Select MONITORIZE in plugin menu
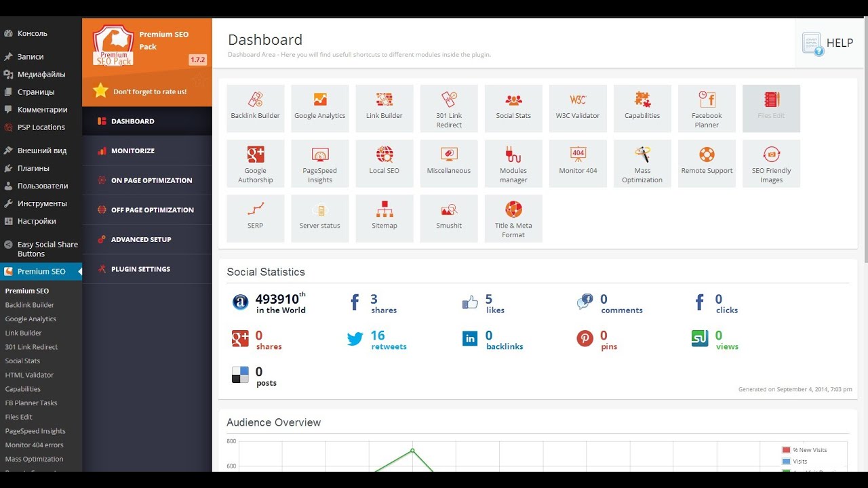This screenshot has width=868, height=488. [x=147, y=151]
